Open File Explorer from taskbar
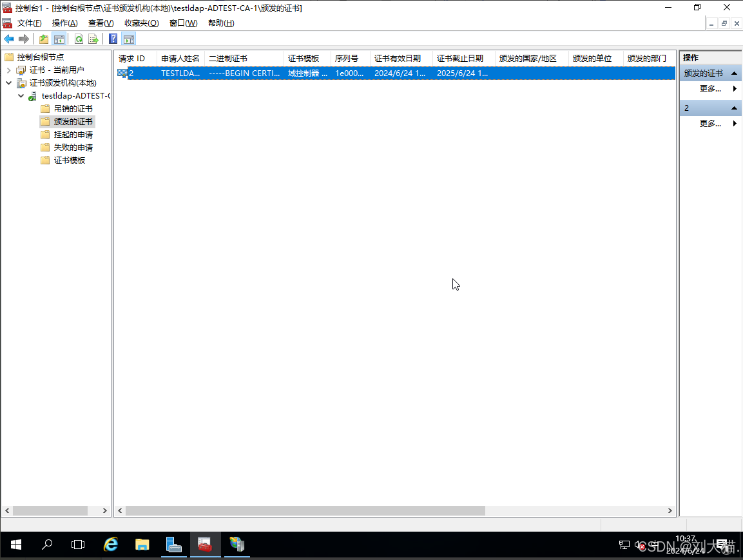The width and height of the screenshot is (743, 560). [142, 545]
